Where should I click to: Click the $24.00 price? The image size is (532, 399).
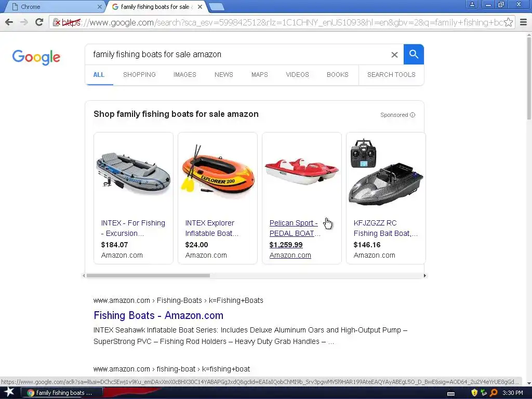pos(196,245)
